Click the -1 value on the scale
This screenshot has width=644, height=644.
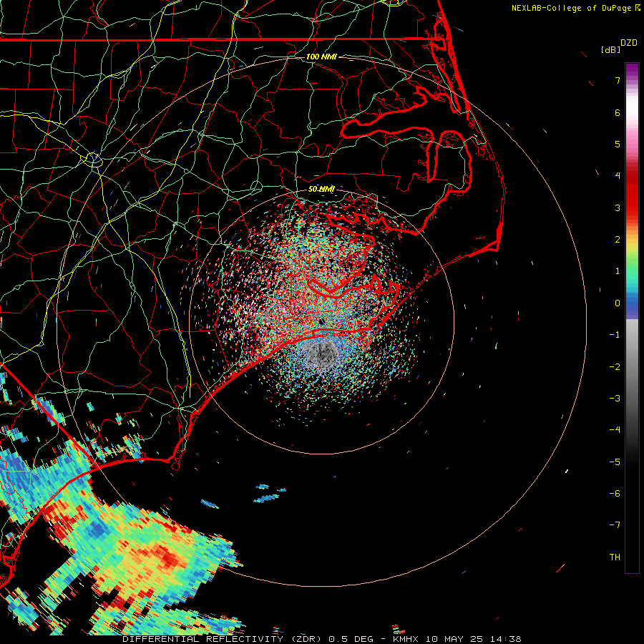coord(615,335)
